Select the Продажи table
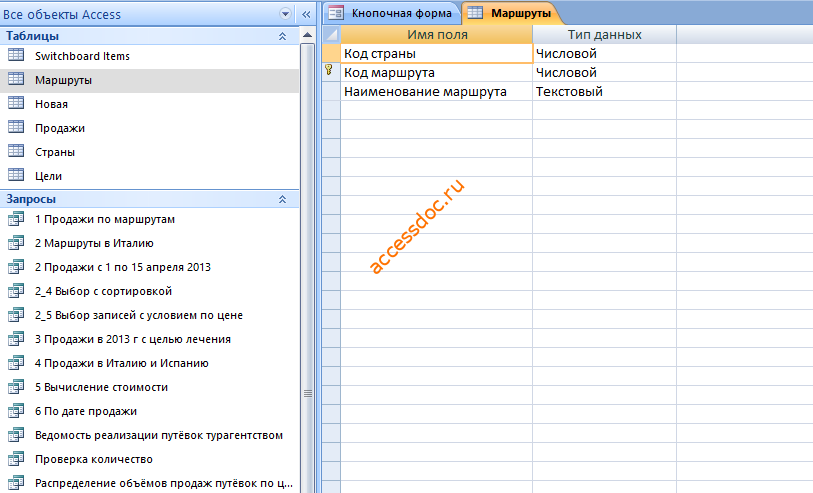The image size is (813, 493). (x=149, y=128)
